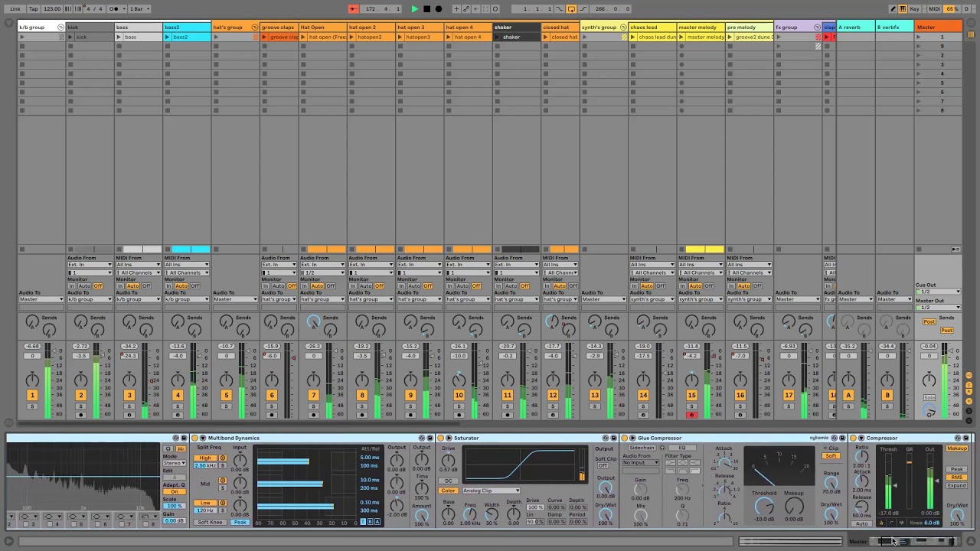The height and width of the screenshot is (551, 980).
Task: Click the Glue Compressor Threshold knob
Action: pos(764,506)
